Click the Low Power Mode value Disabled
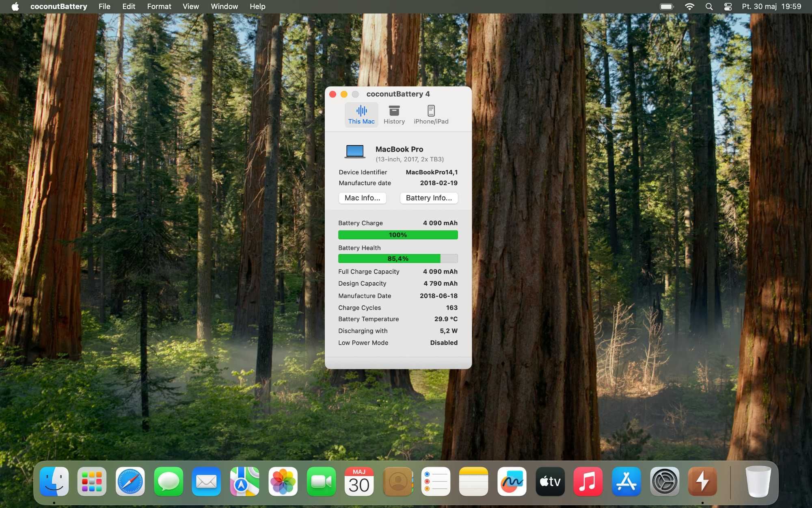 pos(444,343)
